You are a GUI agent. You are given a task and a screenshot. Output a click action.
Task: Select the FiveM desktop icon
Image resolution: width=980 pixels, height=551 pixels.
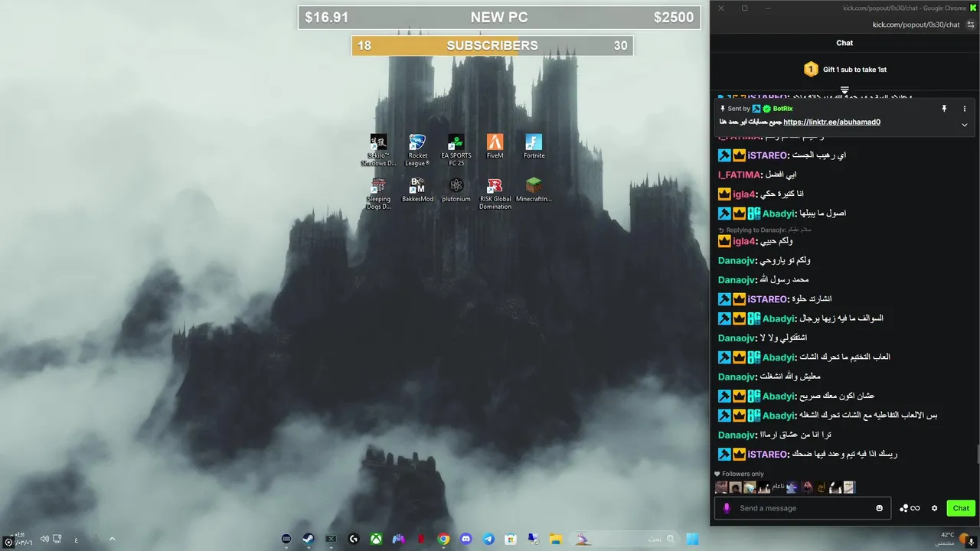tap(495, 146)
